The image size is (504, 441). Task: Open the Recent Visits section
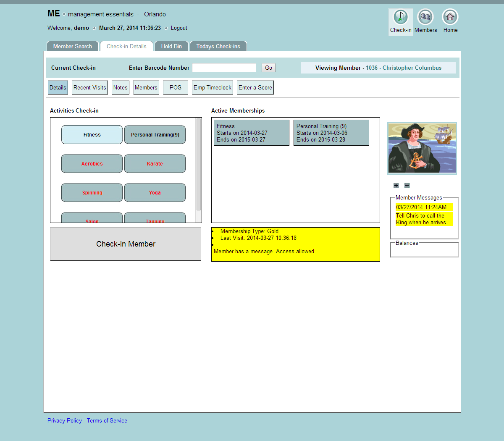89,87
